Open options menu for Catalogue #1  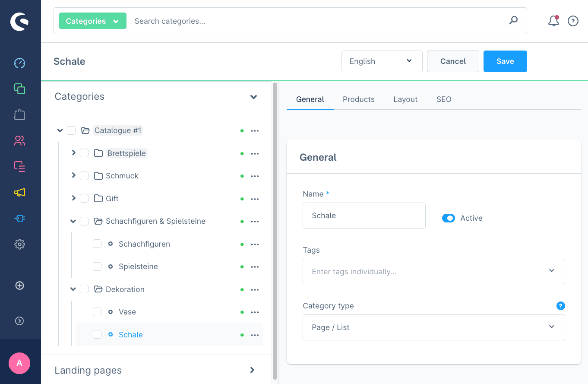pos(255,131)
